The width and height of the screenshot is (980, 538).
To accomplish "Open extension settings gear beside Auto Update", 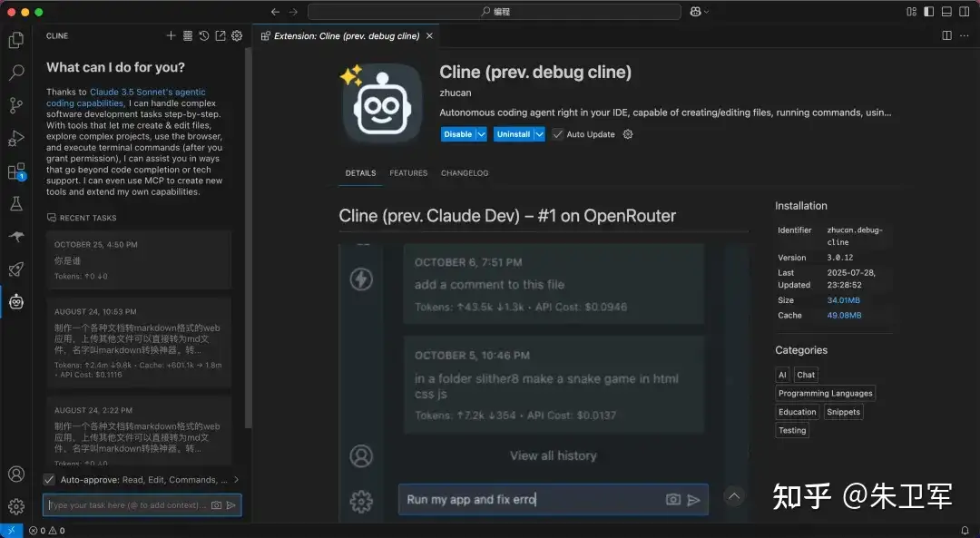I will (628, 133).
